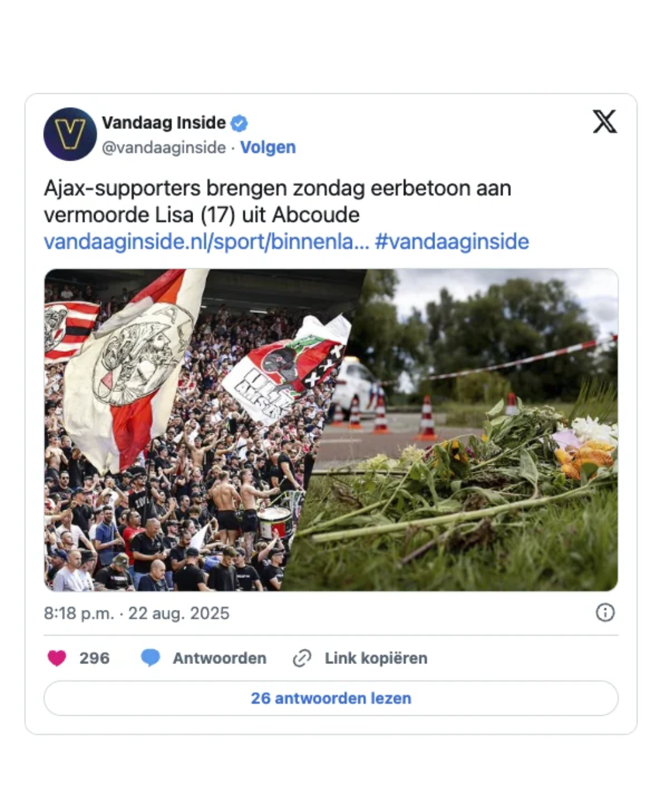Screen dimensions: 650x812
Task: Like the tweet with heart icon
Action: coord(57,658)
